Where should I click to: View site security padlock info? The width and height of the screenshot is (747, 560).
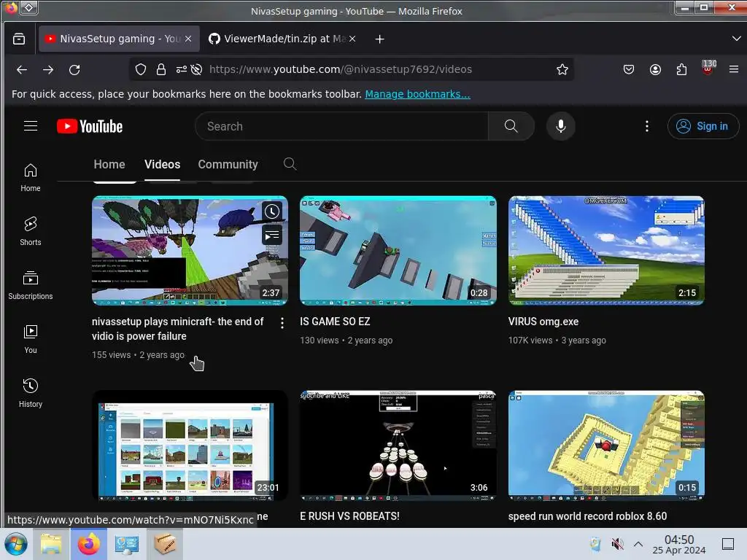coord(161,69)
